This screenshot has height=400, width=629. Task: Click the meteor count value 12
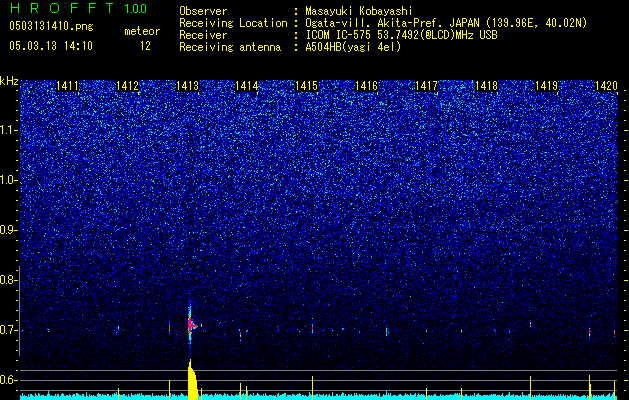pyautogui.click(x=145, y=46)
